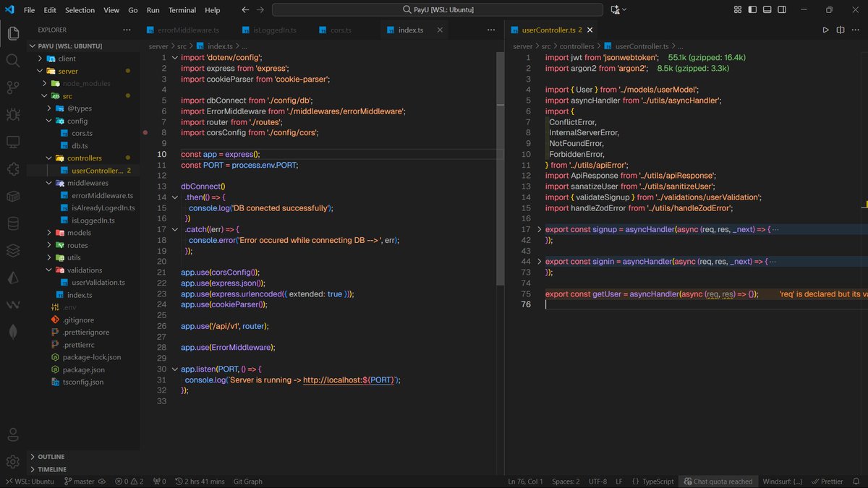The image size is (868, 488).
Task: Open editor More Actions ellipsis
Action: point(856,30)
